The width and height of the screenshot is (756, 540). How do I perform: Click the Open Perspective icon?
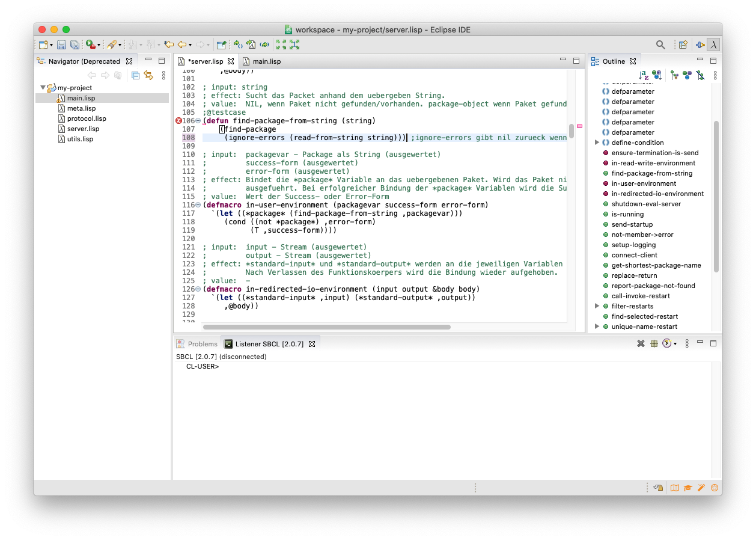683,44
